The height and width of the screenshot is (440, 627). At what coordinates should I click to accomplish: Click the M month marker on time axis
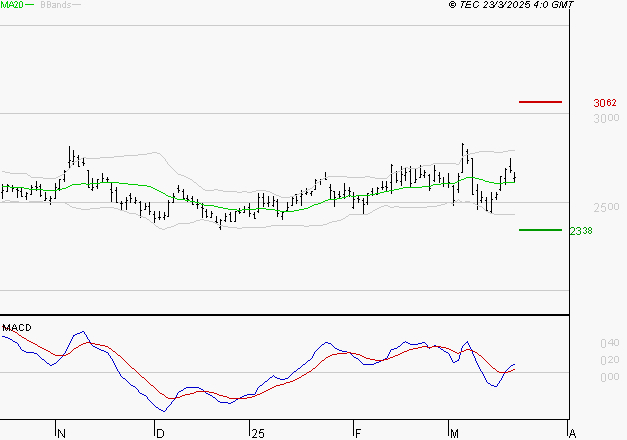coord(454,434)
